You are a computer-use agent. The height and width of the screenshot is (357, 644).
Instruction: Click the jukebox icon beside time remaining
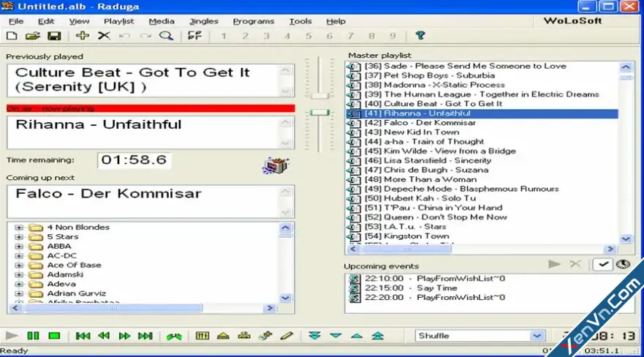[276, 165]
